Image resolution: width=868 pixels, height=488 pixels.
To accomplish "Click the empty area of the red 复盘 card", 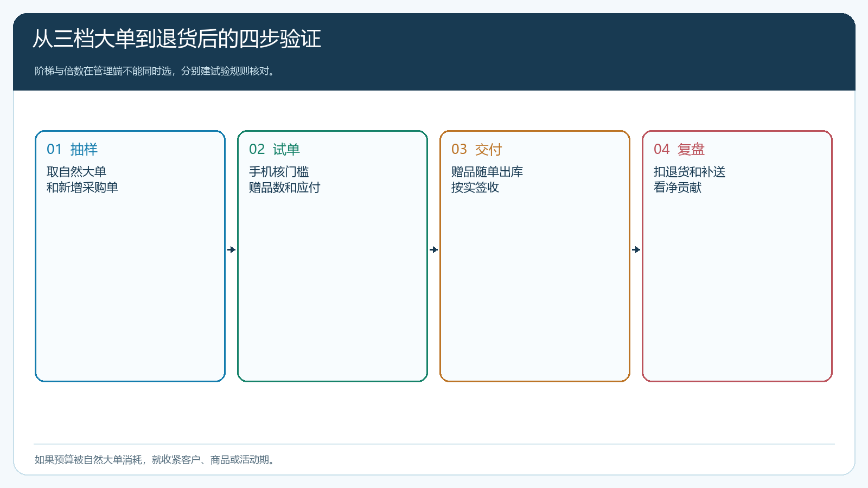I will (x=737, y=287).
